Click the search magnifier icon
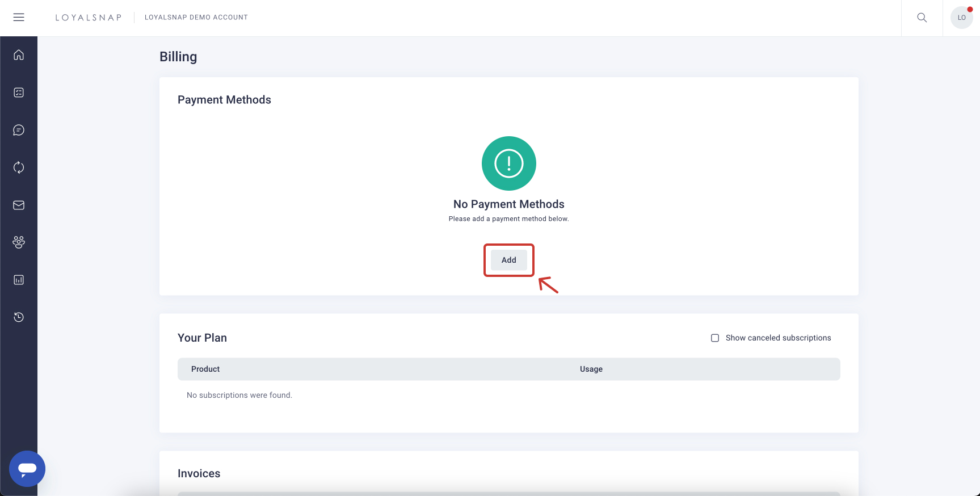 click(x=922, y=18)
